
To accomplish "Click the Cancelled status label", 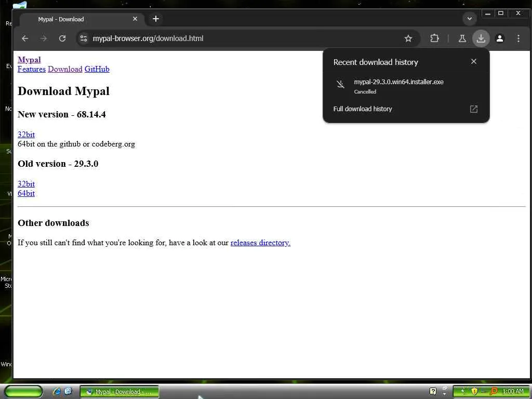I will pos(365,91).
